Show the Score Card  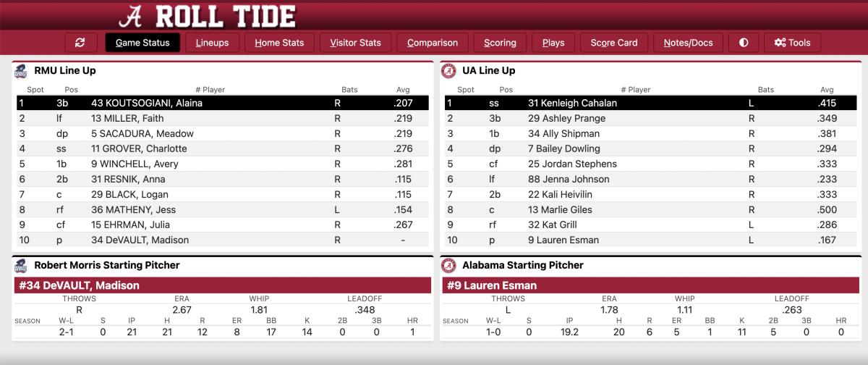coord(614,43)
